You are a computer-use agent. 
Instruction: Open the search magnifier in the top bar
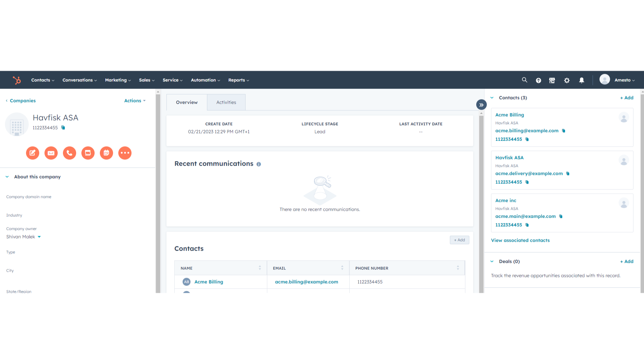coord(524,80)
